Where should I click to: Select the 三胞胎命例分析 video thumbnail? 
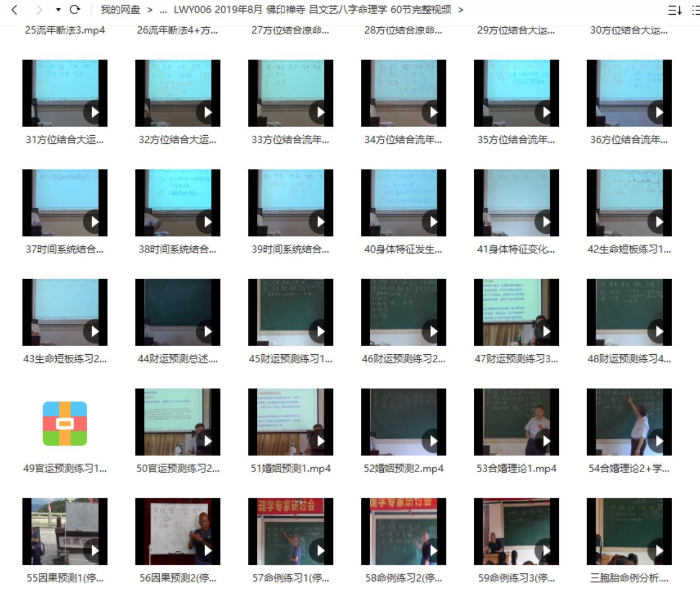pyautogui.click(x=629, y=531)
